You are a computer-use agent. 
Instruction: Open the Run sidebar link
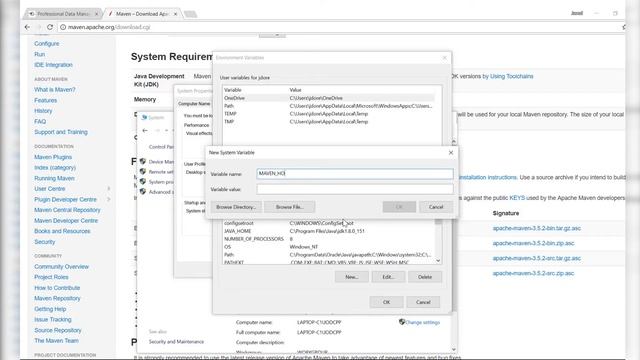click(x=40, y=54)
